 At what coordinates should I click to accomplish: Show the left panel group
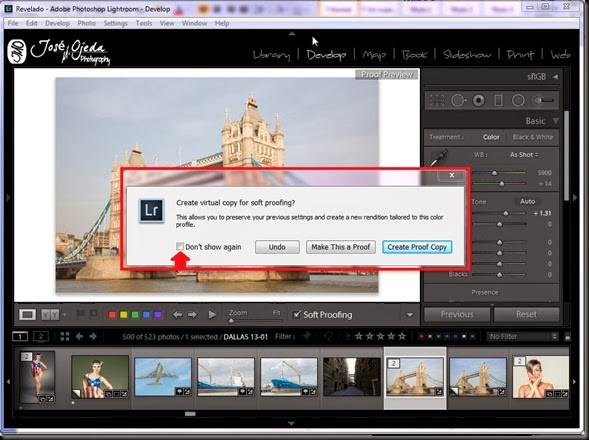tap(8, 197)
